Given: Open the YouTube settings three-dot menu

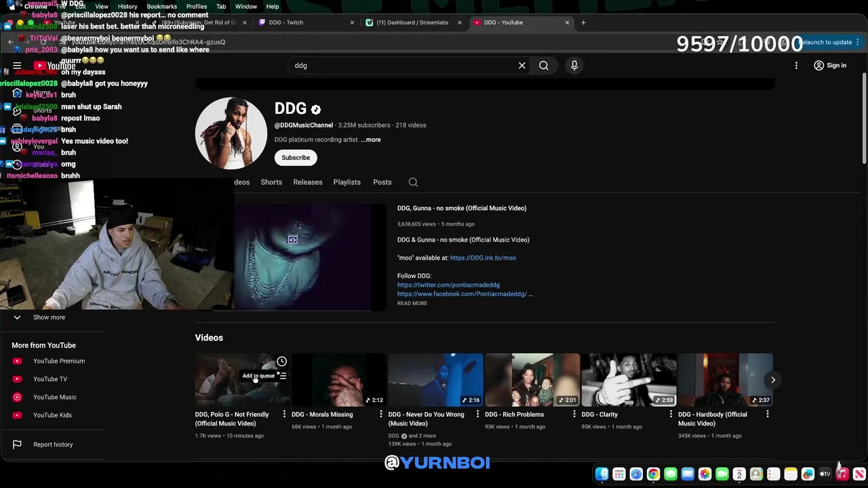Looking at the screenshot, I should (796, 66).
